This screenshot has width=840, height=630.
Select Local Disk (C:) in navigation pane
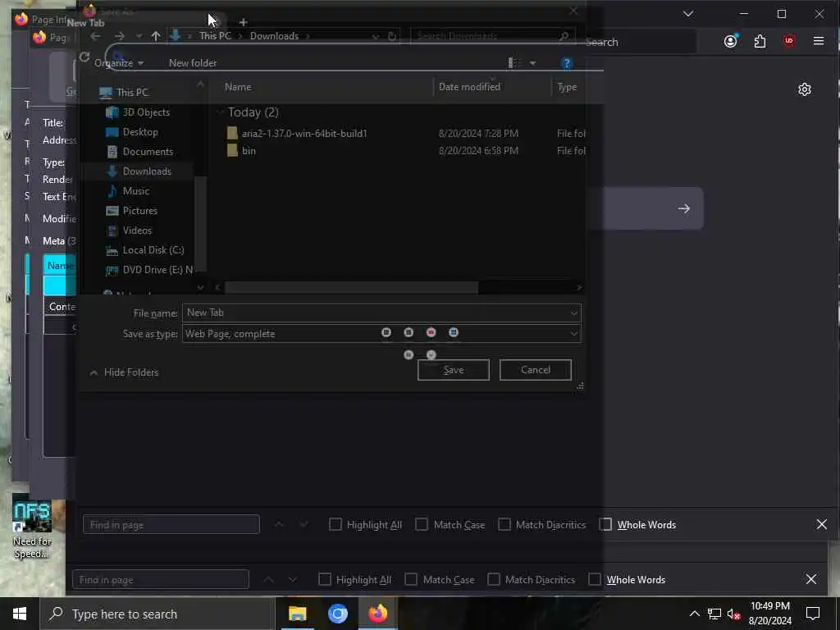pos(153,250)
